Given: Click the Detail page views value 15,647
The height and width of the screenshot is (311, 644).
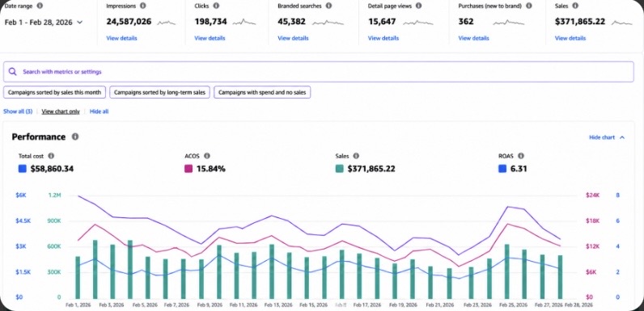Looking at the screenshot, I should tap(382, 22).
